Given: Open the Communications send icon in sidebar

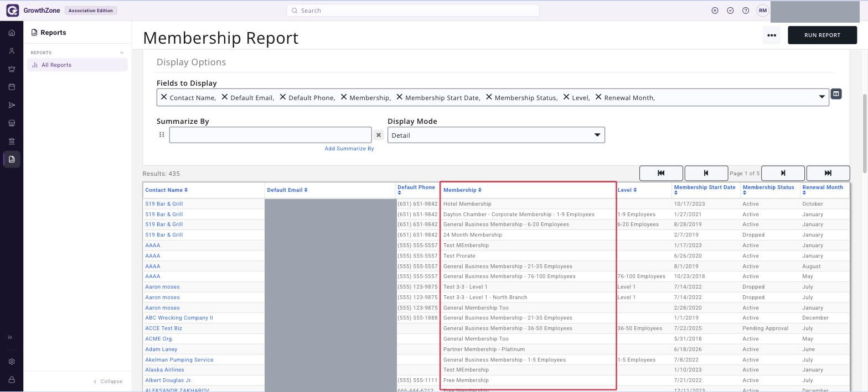Looking at the screenshot, I should click(x=12, y=105).
